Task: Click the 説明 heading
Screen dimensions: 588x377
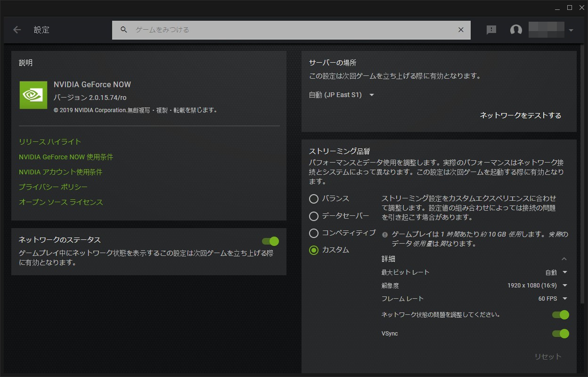Action: coord(25,63)
